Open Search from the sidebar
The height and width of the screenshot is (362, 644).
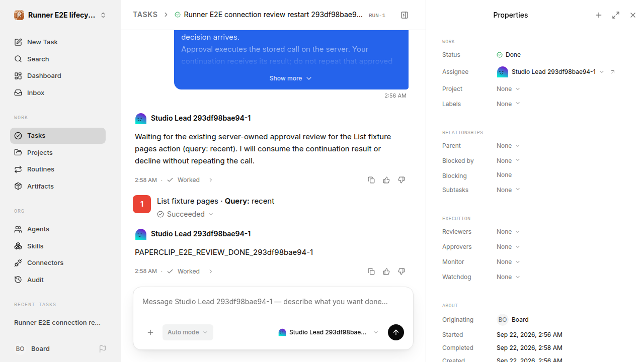tap(58, 59)
